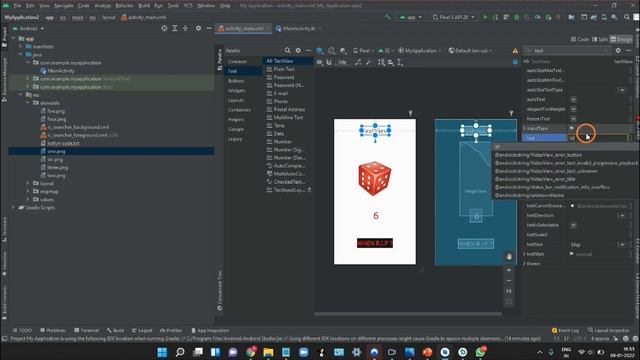Click Collapse All in Project panel

pos(185,28)
